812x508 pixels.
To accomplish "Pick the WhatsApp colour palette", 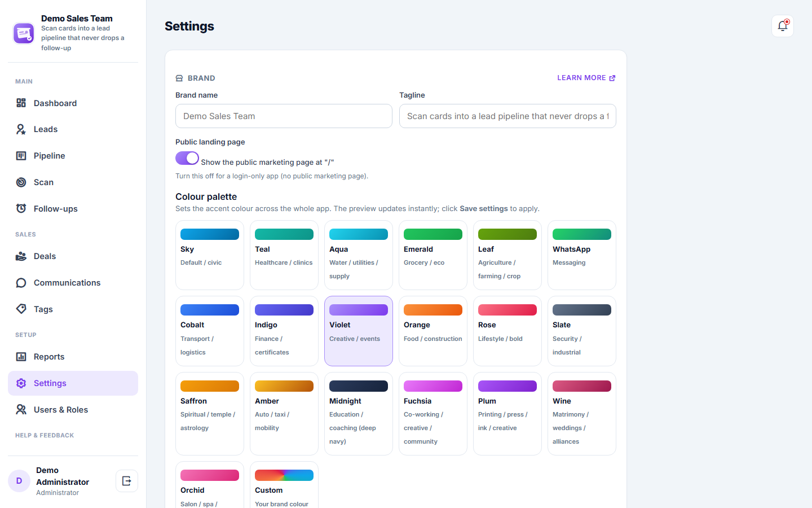I will click(x=582, y=255).
